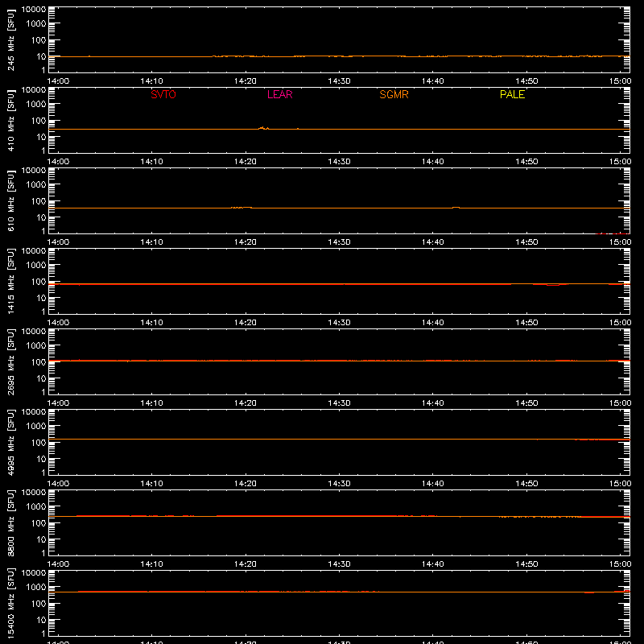Click the 14:30 tick label under the 1415 MHz panel

(x=339, y=323)
